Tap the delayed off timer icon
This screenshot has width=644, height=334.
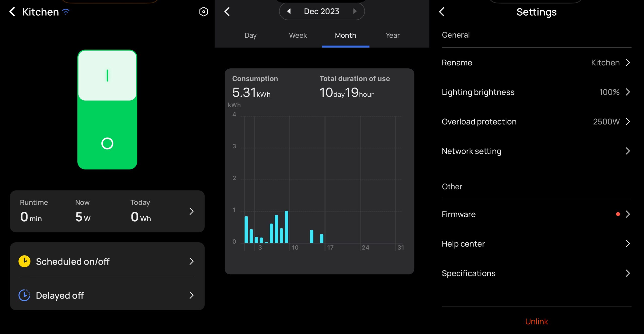pyautogui.click(x=24, y=295)
